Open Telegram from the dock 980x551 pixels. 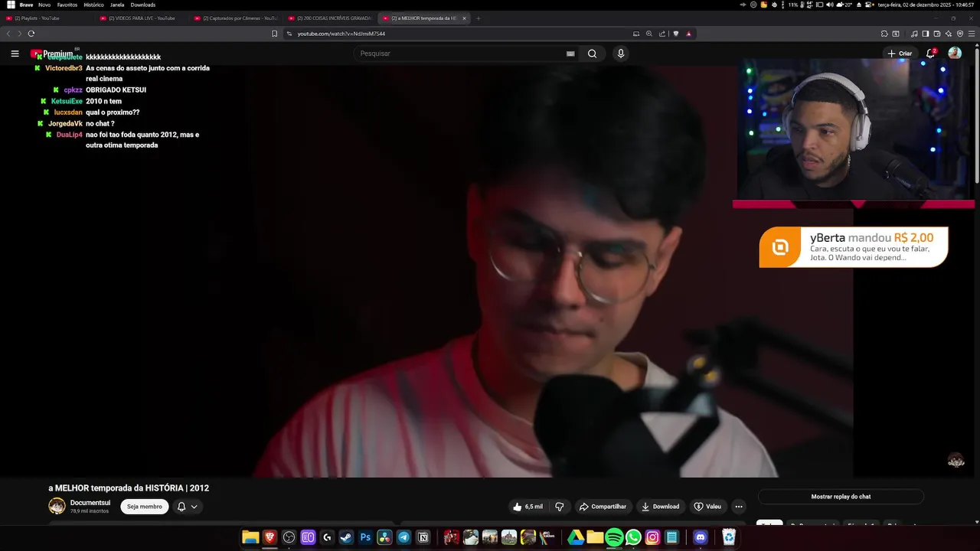[403, 537]
